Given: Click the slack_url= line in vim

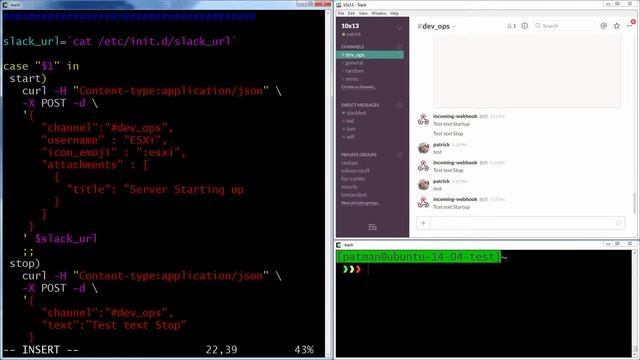Looking at the screenshot, I should tap(119, 41).
